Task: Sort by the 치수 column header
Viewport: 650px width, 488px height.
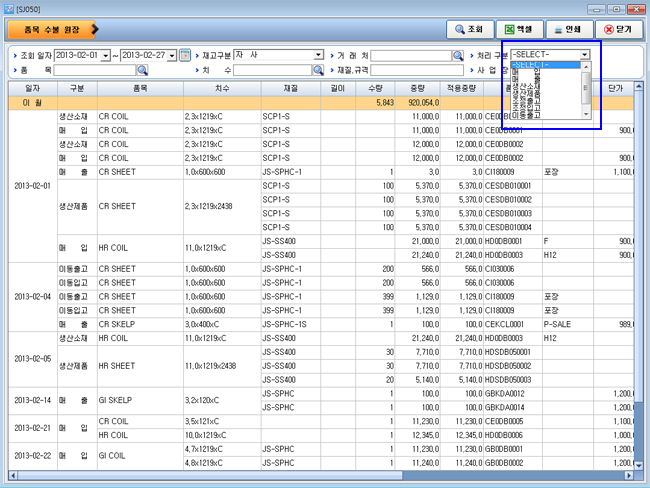Action: click(222, 89)
